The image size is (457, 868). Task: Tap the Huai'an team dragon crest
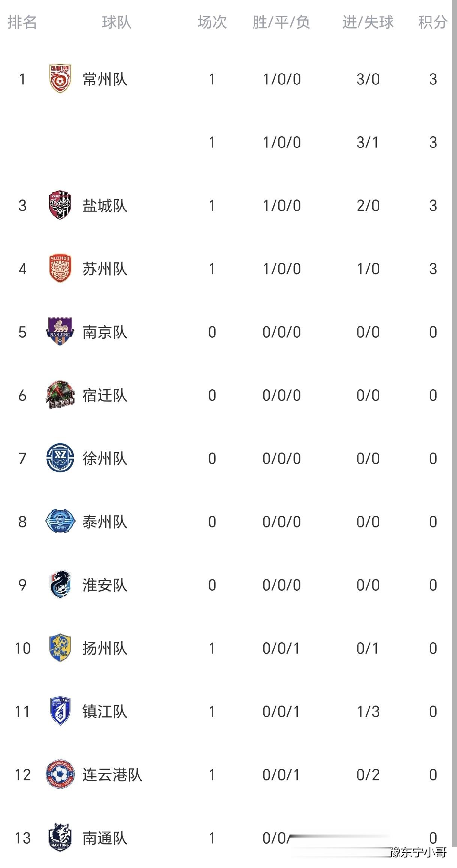point(60,585)
